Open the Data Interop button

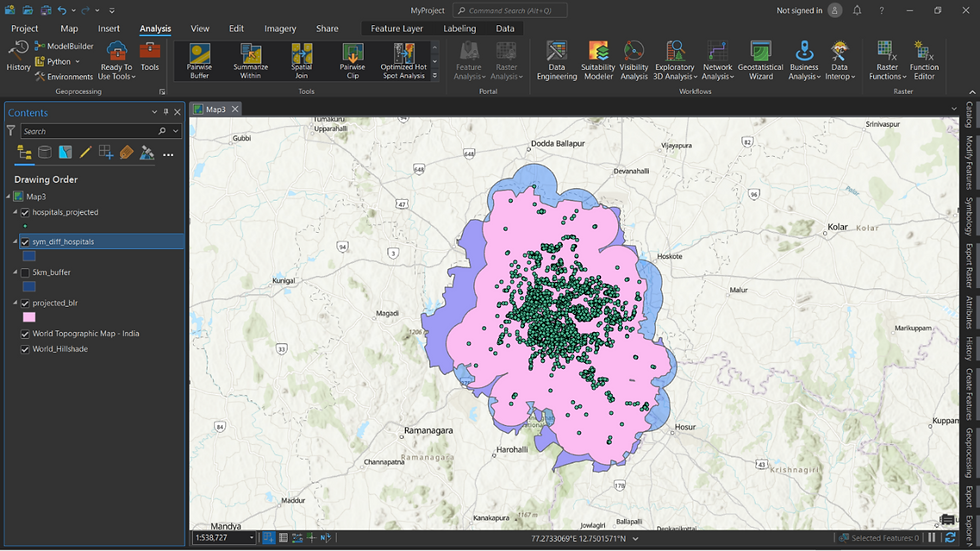click(x=839, y=61)
